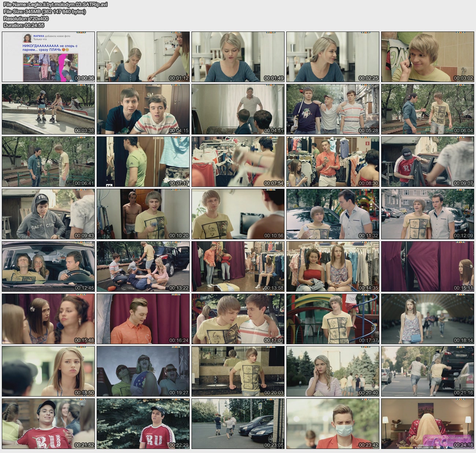Click the File Name text line
This screenshot has height=453, width=476.
coord(55,4)
